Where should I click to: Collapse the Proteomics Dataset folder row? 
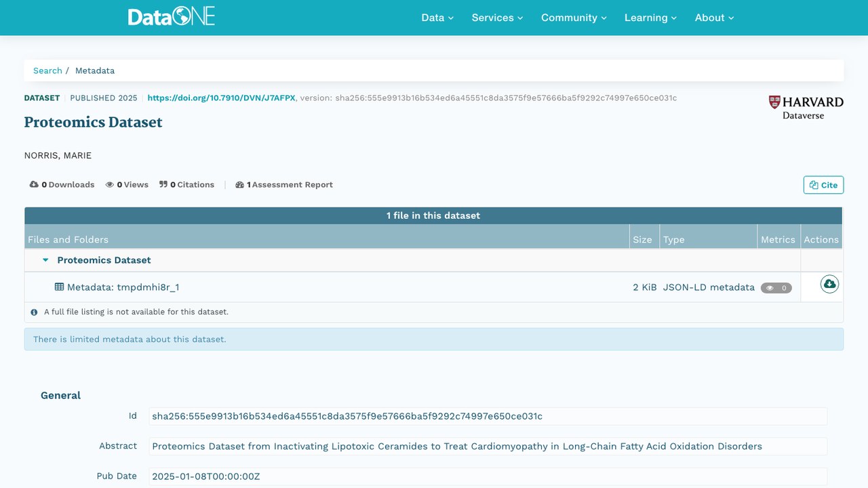click(46, 260)
